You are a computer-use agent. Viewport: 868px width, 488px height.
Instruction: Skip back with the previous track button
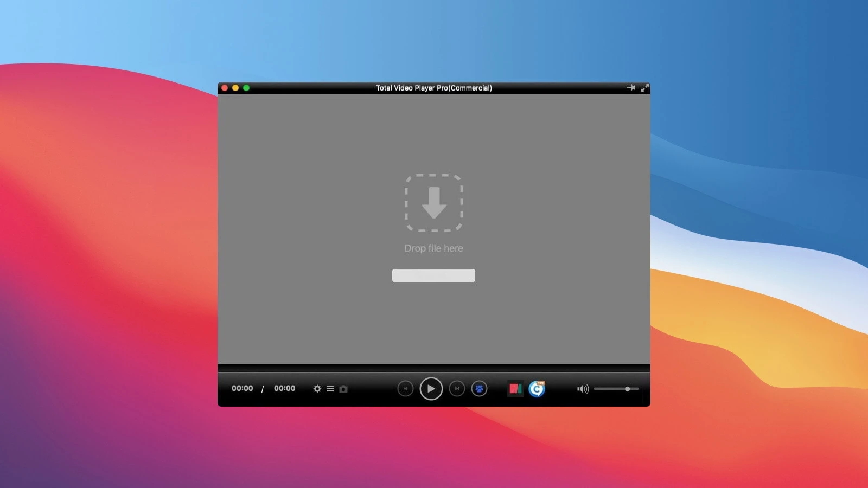406,388
